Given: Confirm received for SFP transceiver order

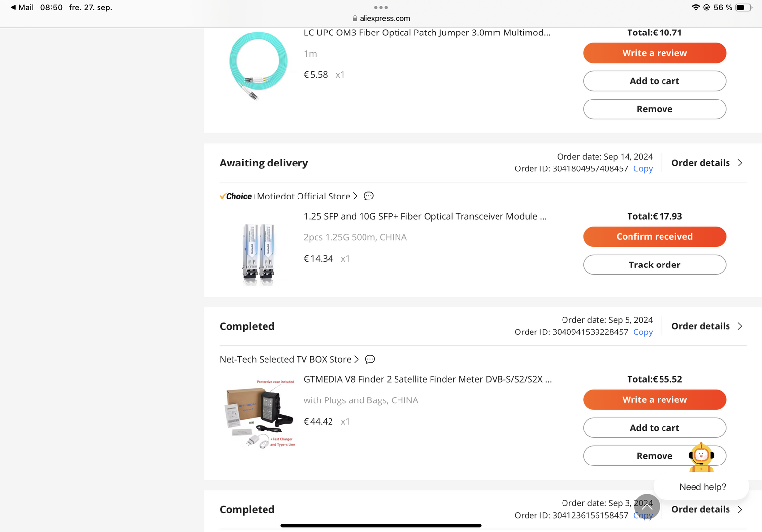Looking at the screenshot, I should pyautogui.click(x=654, y=237).
